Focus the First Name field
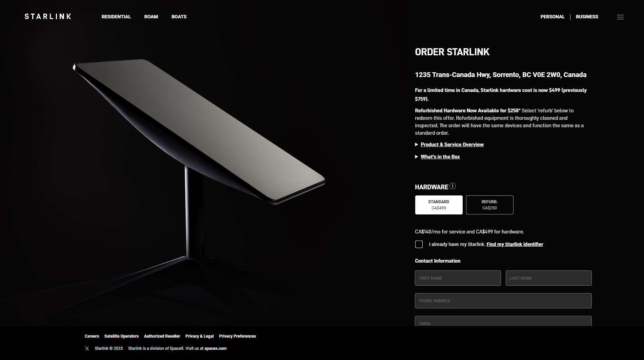 (x=458, y=278)
